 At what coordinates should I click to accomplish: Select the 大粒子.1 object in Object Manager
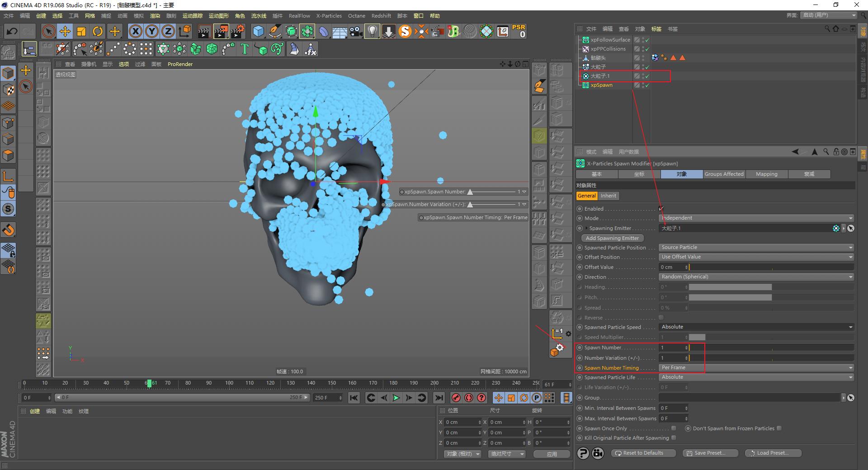click(600, 76)
